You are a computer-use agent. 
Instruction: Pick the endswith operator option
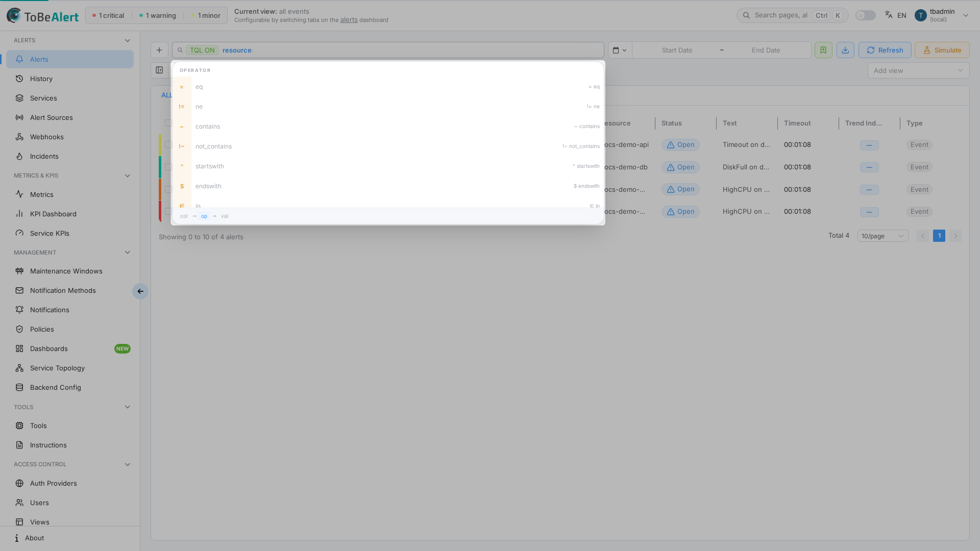click(x=388, y=186)
